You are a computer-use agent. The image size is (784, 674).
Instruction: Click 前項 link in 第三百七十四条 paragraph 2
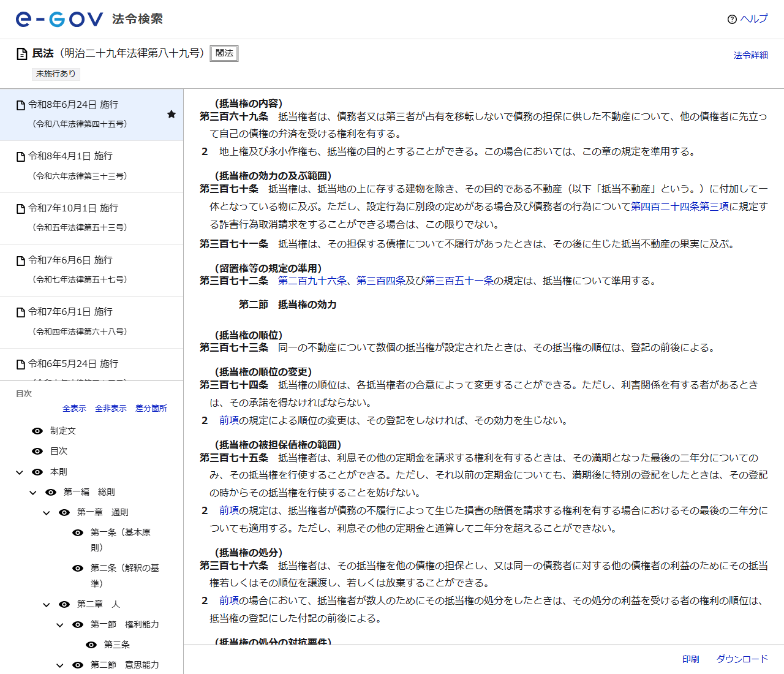[229, 420]
